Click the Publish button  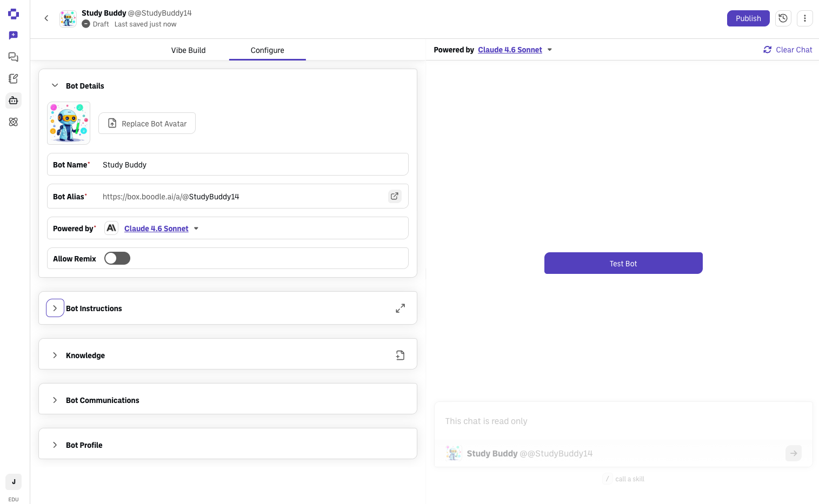[x=748, y=18]
